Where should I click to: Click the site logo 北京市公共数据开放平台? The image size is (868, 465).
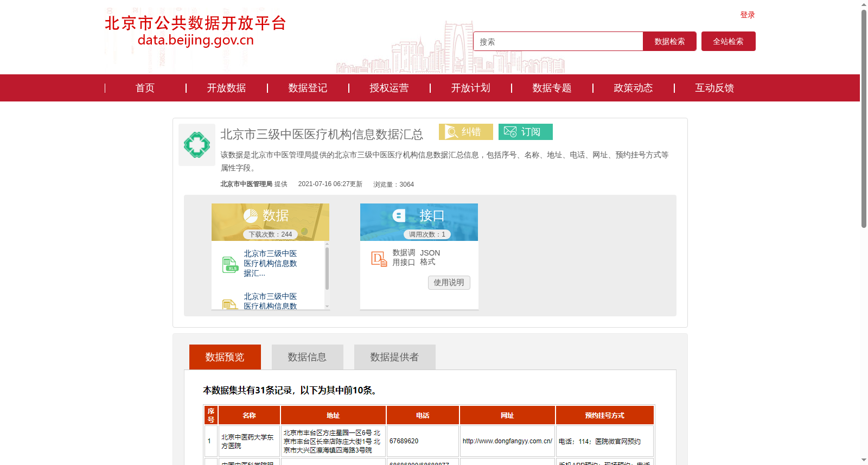195,31
